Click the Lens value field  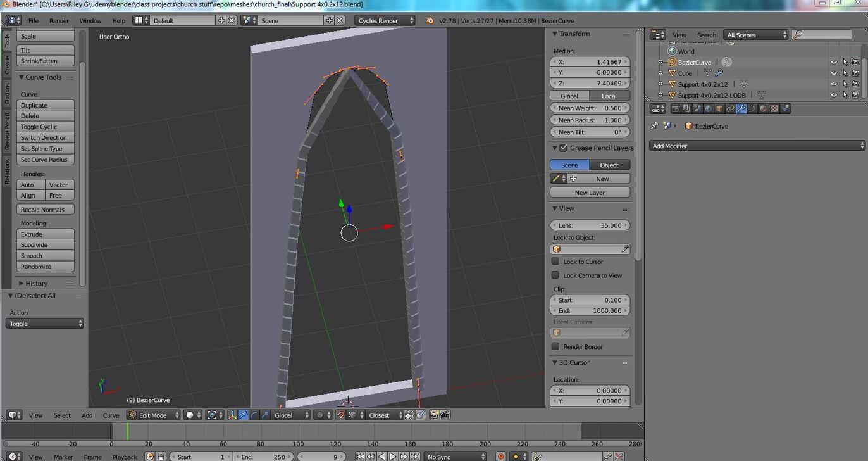(x=590, y=225)
